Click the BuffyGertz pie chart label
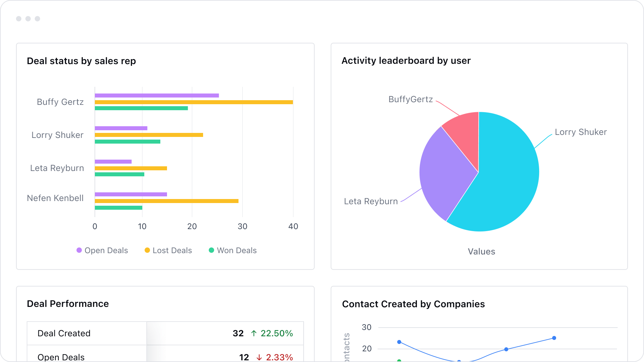 [x=411, y=99]
